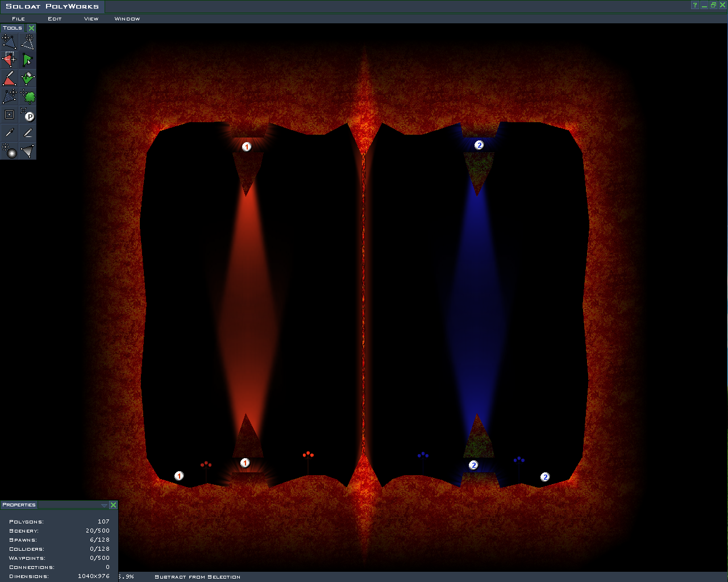
Task: Select the Texture tool with striped triangle
Action: (9, 96)
